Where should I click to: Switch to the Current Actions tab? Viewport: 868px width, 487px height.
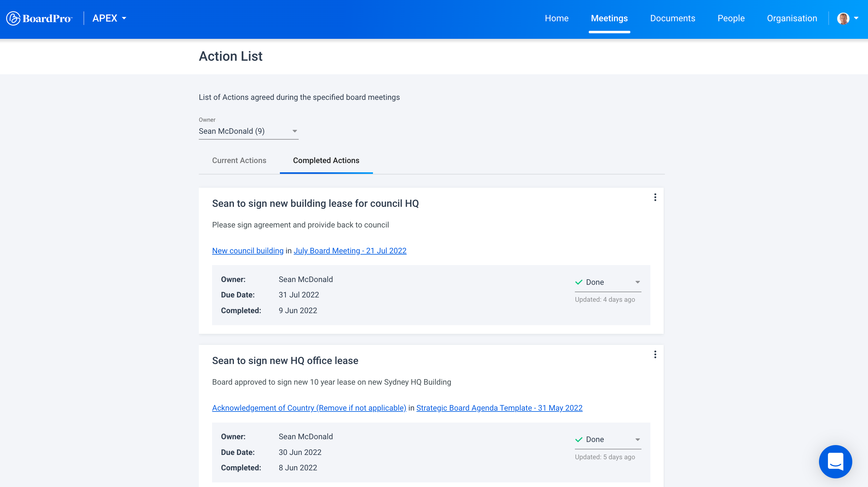tap(239, 160)
